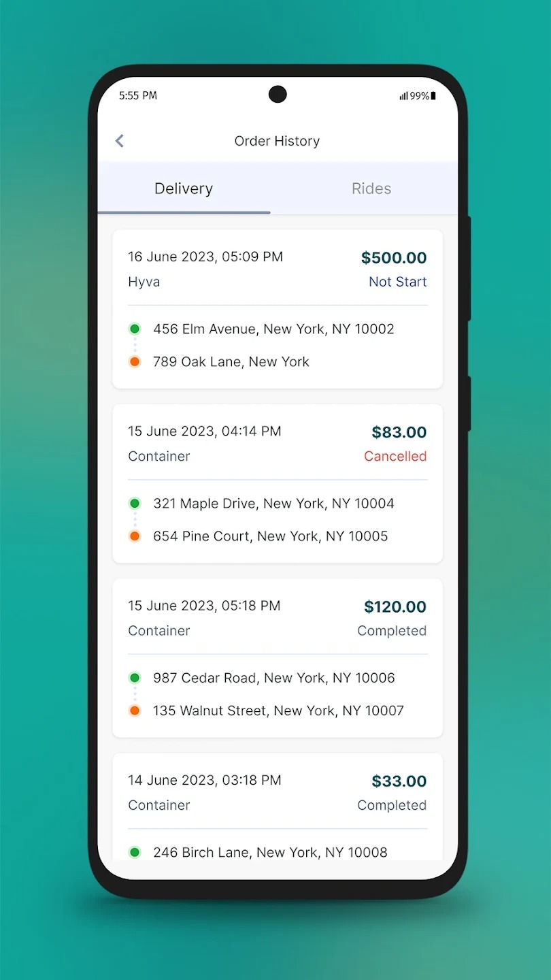Viewport: 551px width, 980px height.
Task: Tap the battery status icon
Action: 433,96
